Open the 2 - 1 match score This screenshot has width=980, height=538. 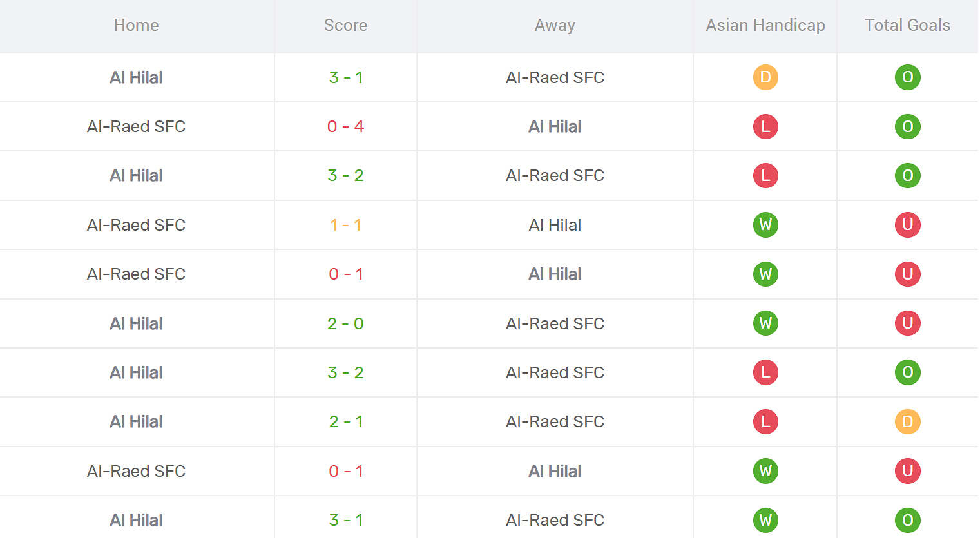tap(345, 422)
